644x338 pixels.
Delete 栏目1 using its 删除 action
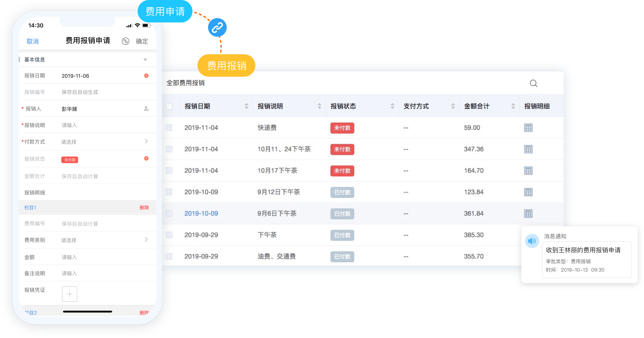144,207
